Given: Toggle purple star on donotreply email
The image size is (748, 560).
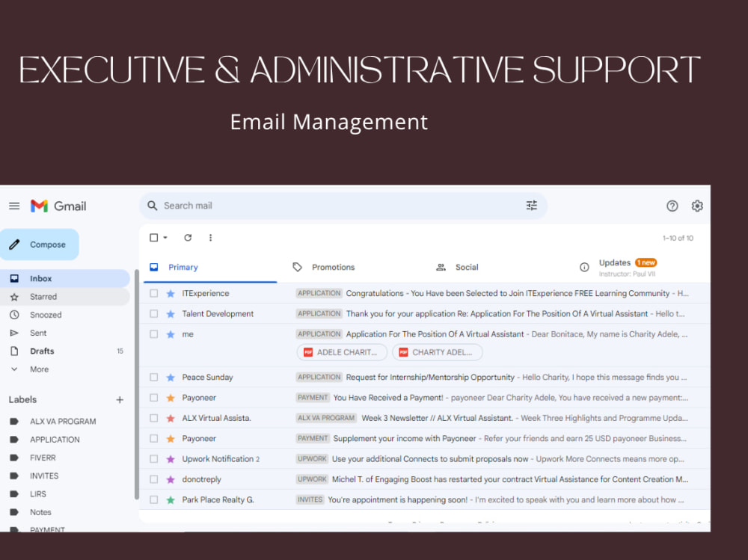Looking at the screenshot, I should pyautogui.click(x=171, y=479).
